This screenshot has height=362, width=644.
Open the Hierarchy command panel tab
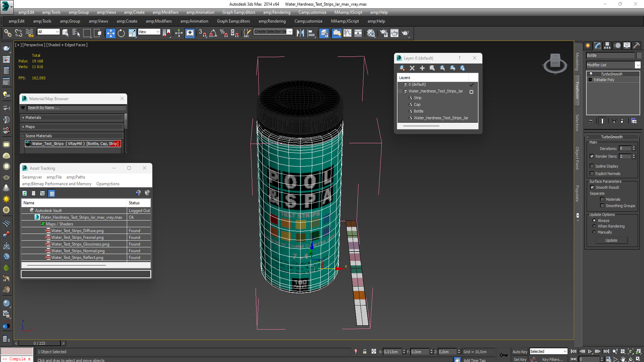607,46
